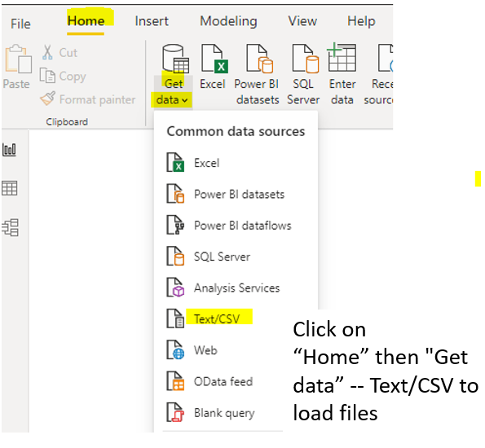Switch to Model view in sidebar

(11, 227)
